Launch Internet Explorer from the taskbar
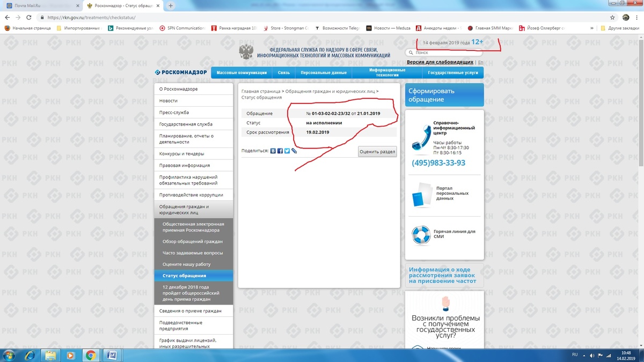Image resolution: width=644 pixels, height=362 pixels. [x=30, y=355]
